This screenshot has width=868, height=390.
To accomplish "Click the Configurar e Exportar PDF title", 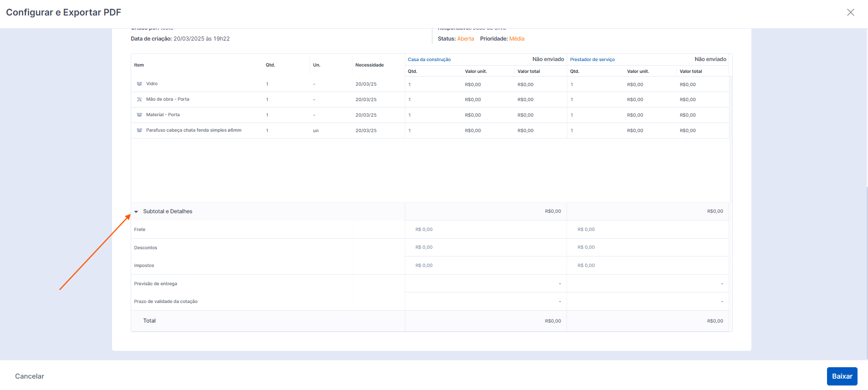I will 63,12.
